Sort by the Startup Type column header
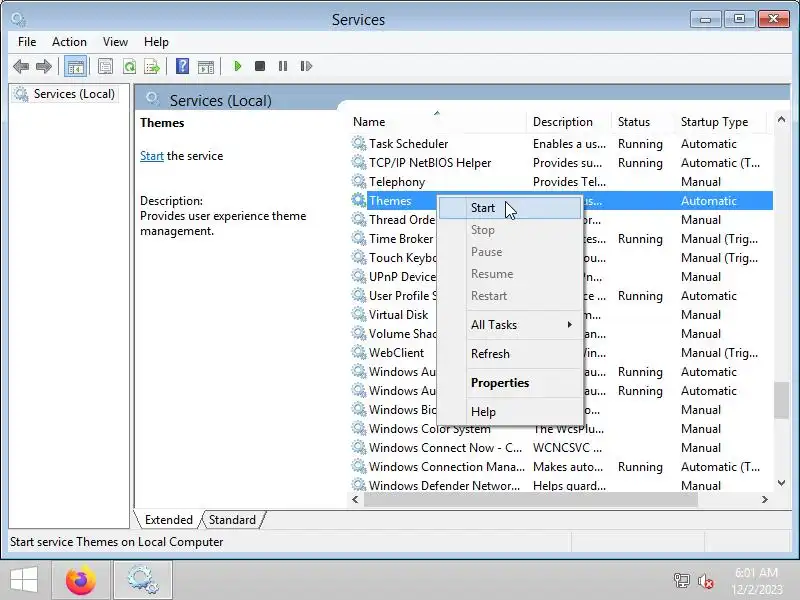Viewport: 800px width, 600px height. (720, 122)
